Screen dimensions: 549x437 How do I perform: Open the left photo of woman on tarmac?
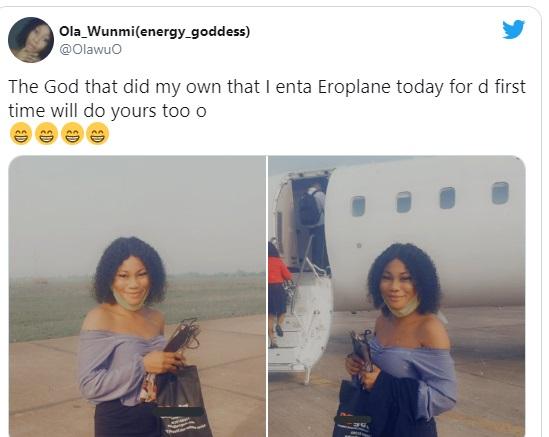(x=137, y=296)
